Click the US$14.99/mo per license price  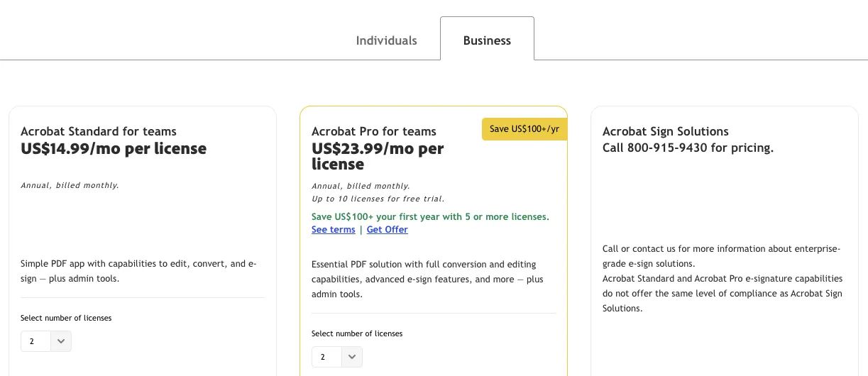pyautogui.click(x=114, y=149)
